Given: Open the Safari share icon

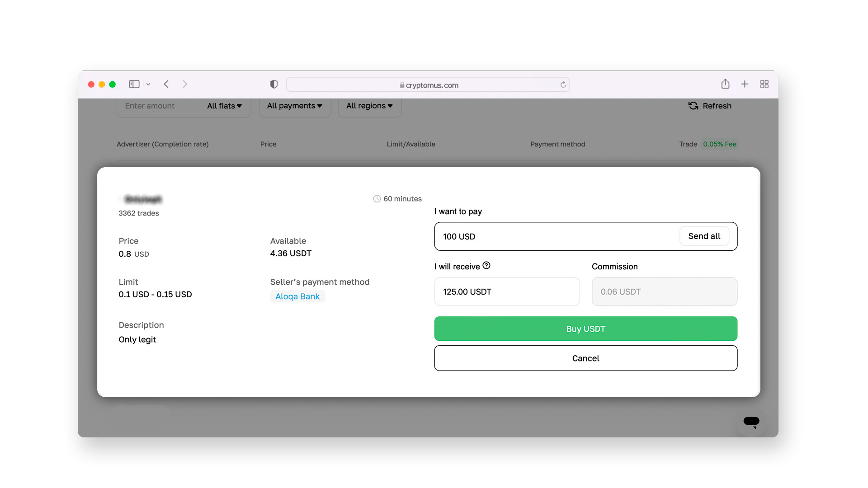Looking at the screenshot, I should (725, 84).
